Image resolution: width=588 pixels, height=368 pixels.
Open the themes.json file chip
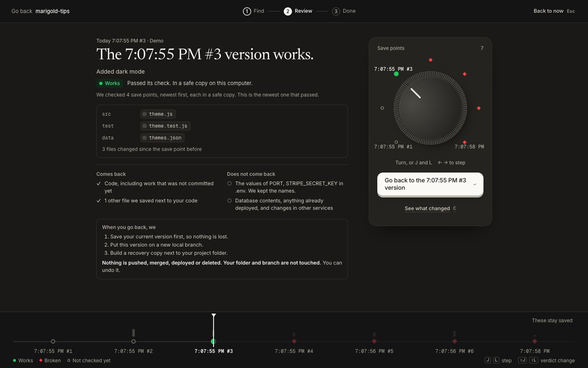coord(163,138)
